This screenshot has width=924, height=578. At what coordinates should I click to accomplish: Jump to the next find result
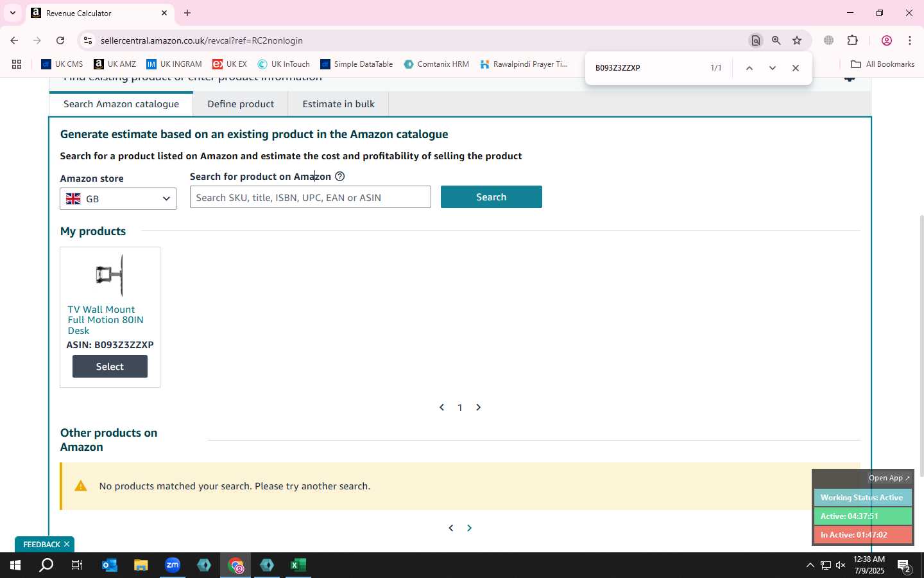773,68
